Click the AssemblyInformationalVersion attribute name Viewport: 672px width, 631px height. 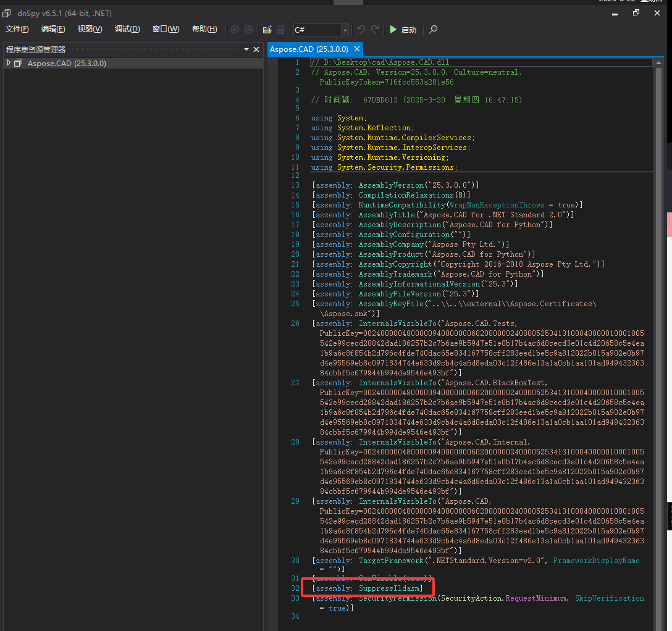[x=419, y=283]
